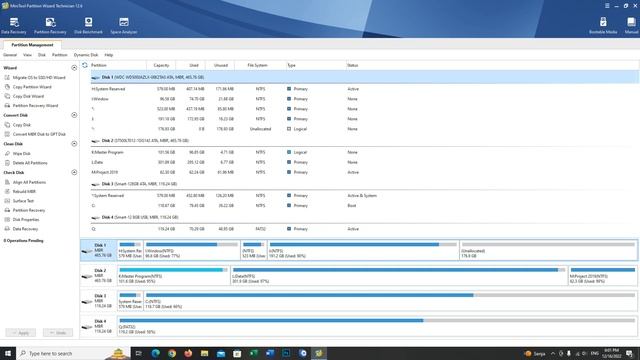Open the hamburger menu in the title bar

click(x=607, y=6)
